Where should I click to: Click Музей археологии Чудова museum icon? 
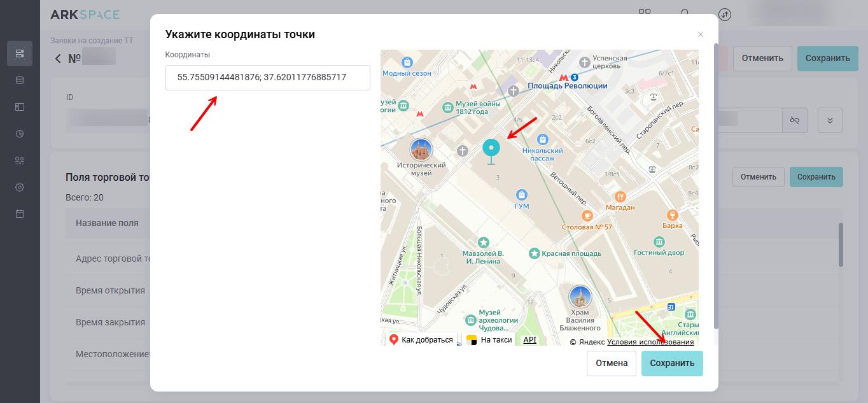(x=470, y=320)
